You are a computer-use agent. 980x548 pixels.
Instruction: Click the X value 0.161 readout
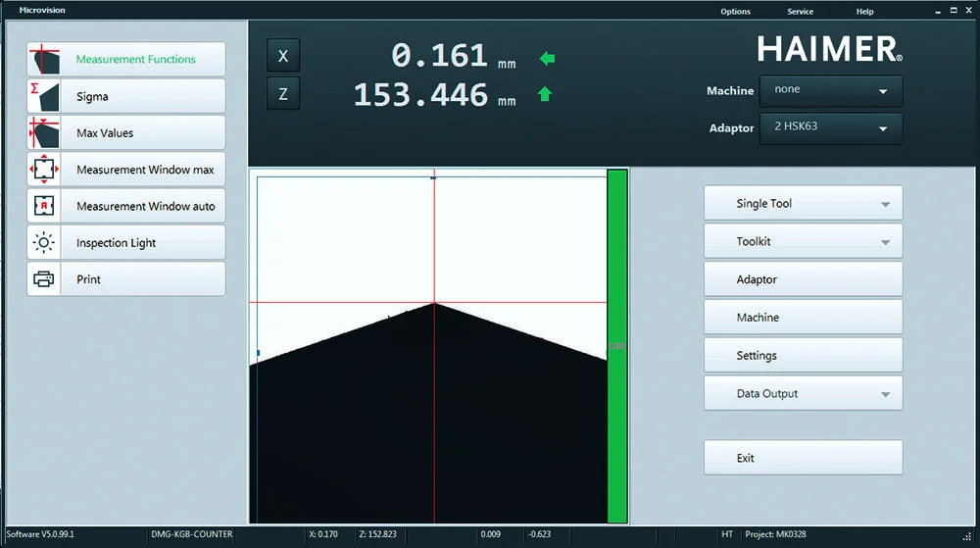point(439,56)
